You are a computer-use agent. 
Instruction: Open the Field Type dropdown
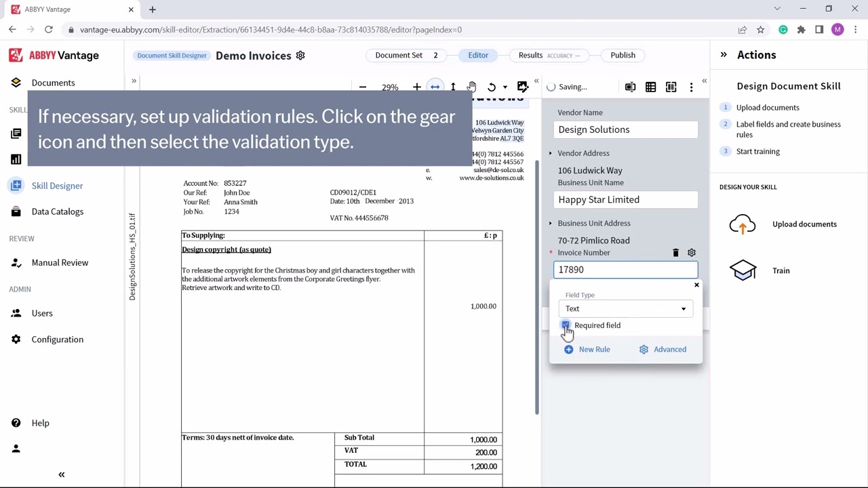click(625, 308)
